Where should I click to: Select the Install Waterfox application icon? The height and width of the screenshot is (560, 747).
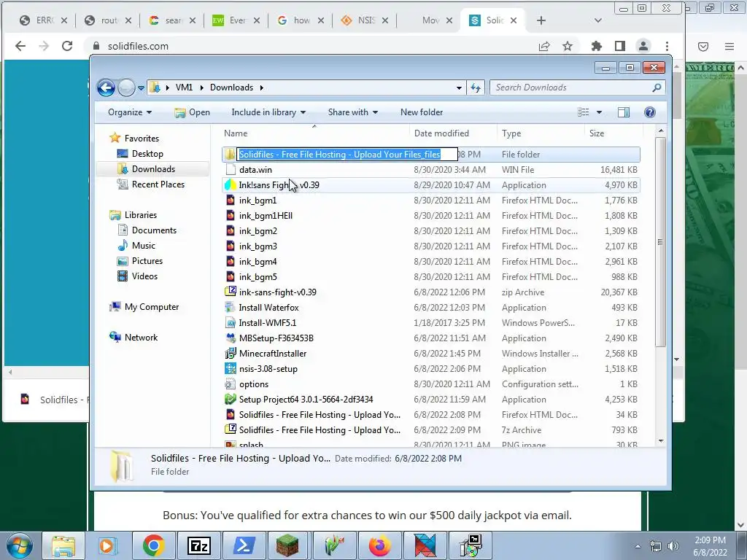pyautogui.click(x=231, y=307)
